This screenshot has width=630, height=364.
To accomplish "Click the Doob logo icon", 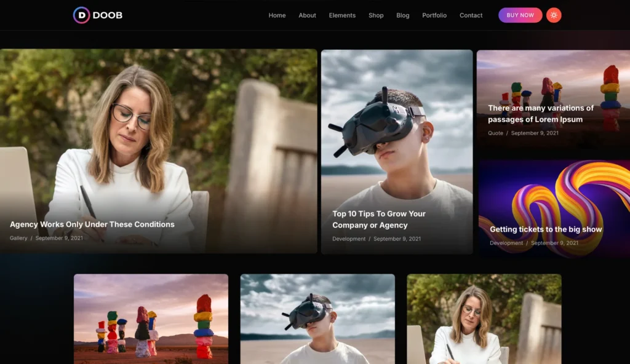I will [x=81, y=15].
